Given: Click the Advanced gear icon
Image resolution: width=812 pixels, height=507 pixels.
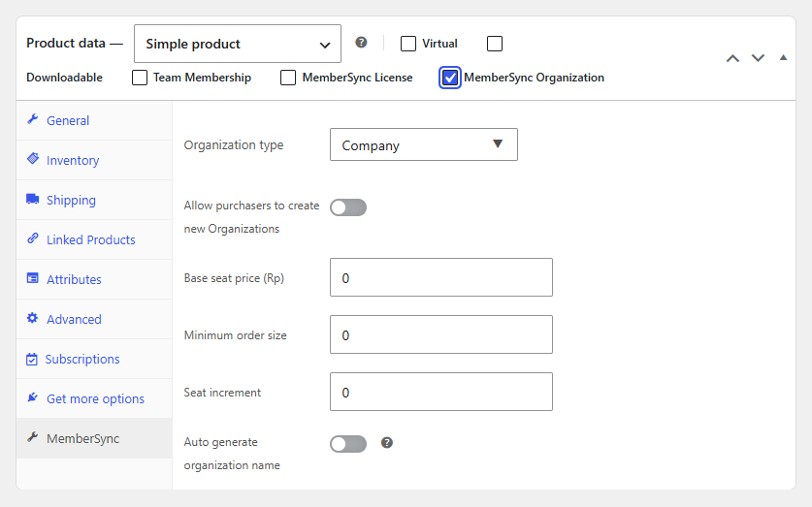Looking at the screenshot, I should (33, 318).
